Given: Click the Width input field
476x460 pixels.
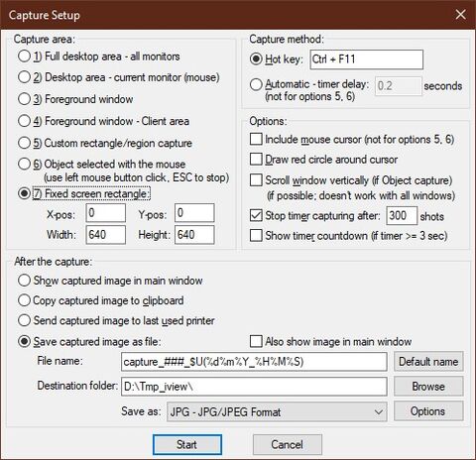Looking at the screenshot, I should pyautogui.click(x=106, y=235).
